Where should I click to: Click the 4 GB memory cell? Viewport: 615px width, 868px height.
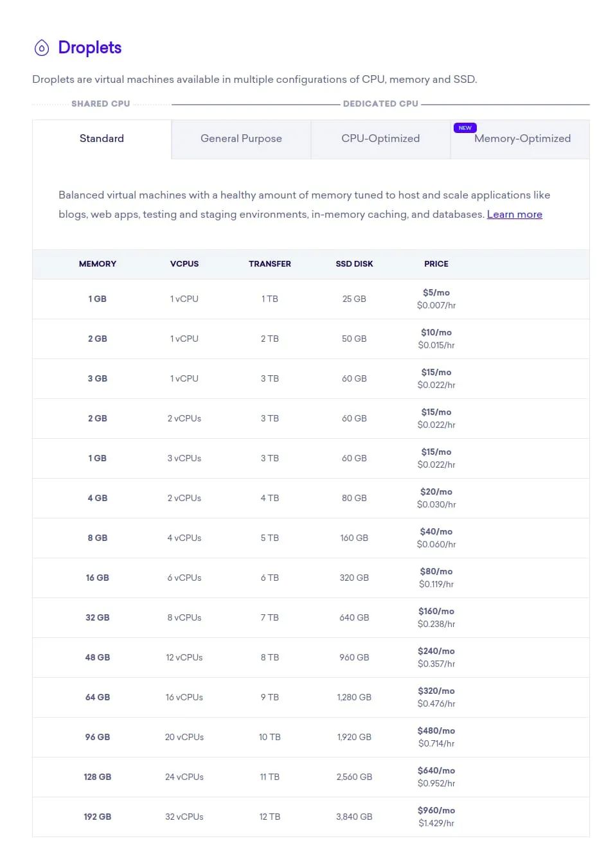pyautogui.click(x=98, y=499)
